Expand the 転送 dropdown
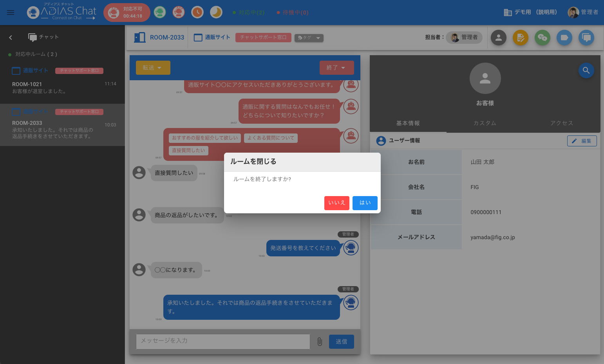The height and width of the screenshot is (364, 604). pyautogui.click(x=153, y=68)
